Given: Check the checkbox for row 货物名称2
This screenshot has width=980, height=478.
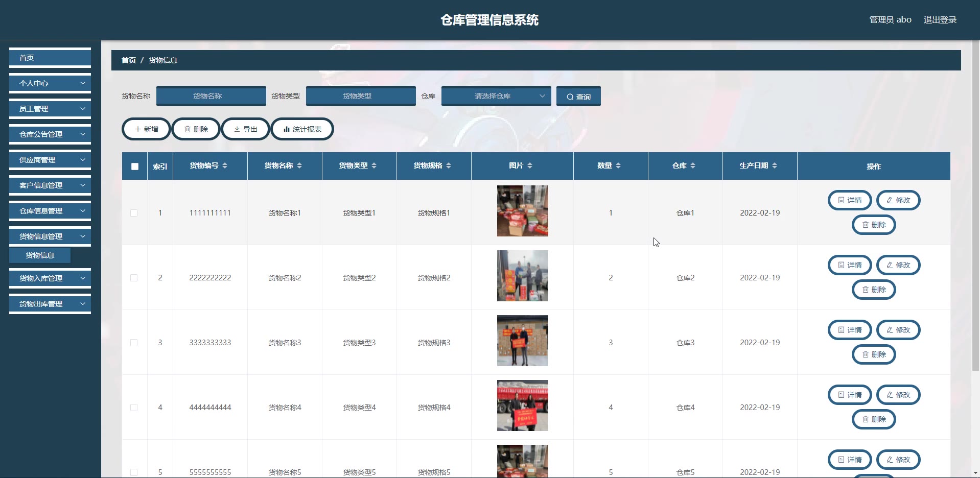Looking at the screenshot, I should [134, 278].
